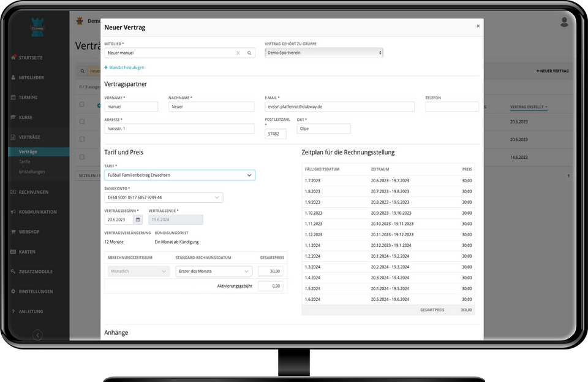The image size is (588, 382).
Task: Sort by Vertrag erstellt column
Action: [x=528, y=107]
